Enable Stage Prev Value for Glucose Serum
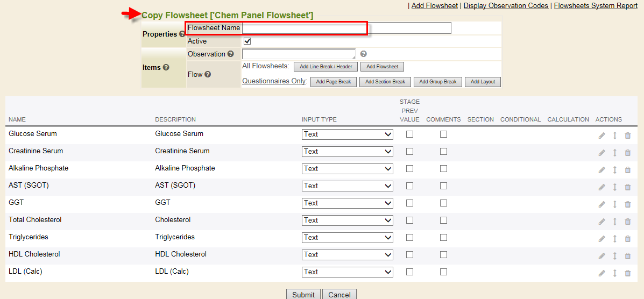This screenshot has height=299, width=644. click(x=409, y=134)
